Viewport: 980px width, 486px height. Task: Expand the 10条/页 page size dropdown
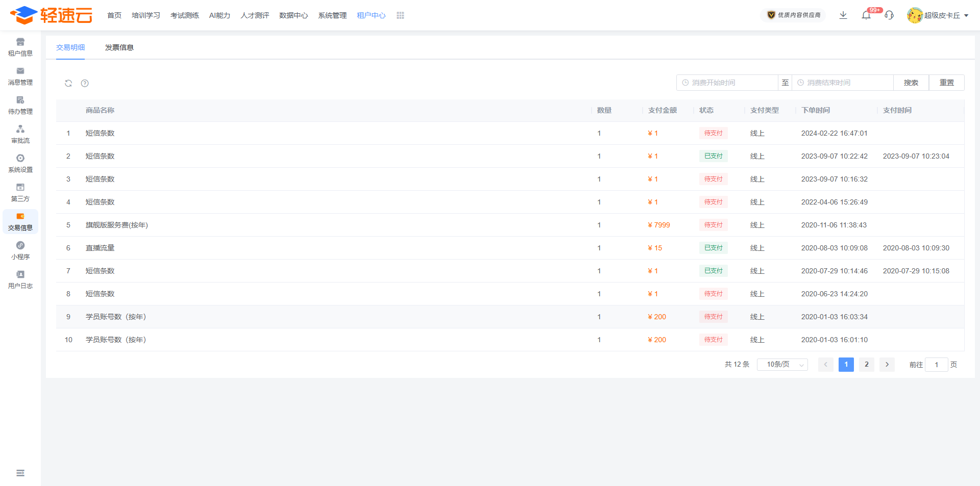tap(782, 365)
